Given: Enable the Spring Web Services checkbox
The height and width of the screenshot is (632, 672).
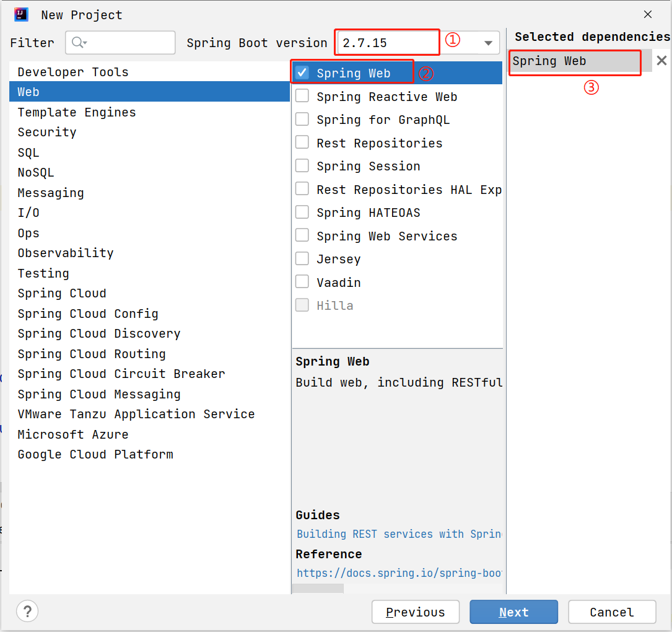Looking at the screenshot, I should tap(302, 235).
